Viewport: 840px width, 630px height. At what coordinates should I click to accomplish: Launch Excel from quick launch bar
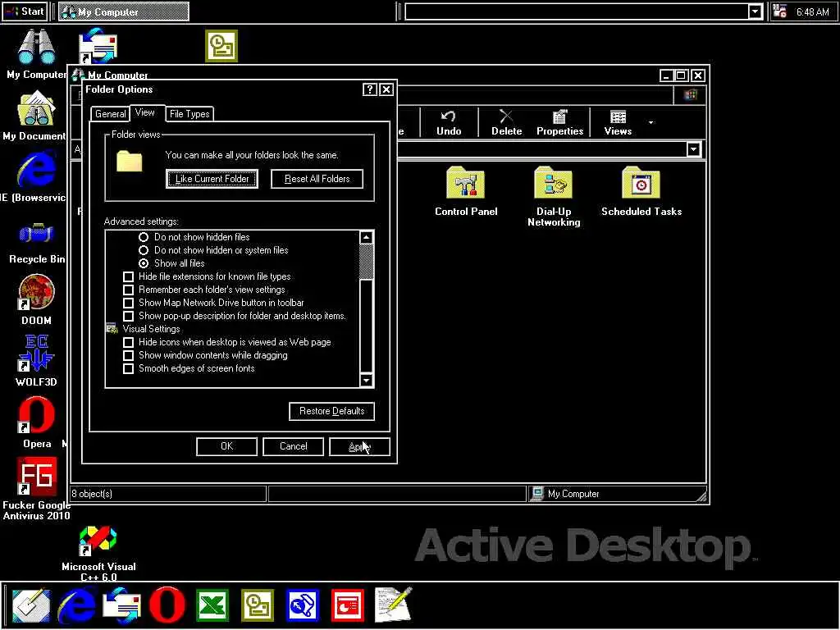pos(212,605)
